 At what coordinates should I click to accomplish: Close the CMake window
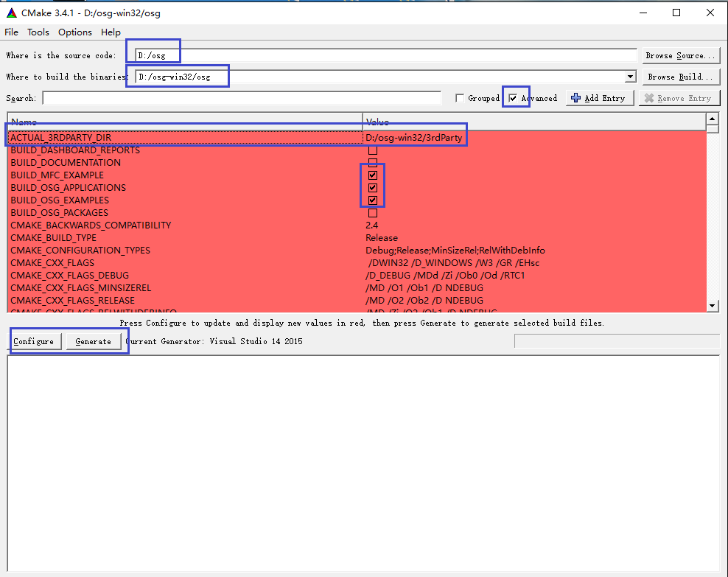pos(710,13)
